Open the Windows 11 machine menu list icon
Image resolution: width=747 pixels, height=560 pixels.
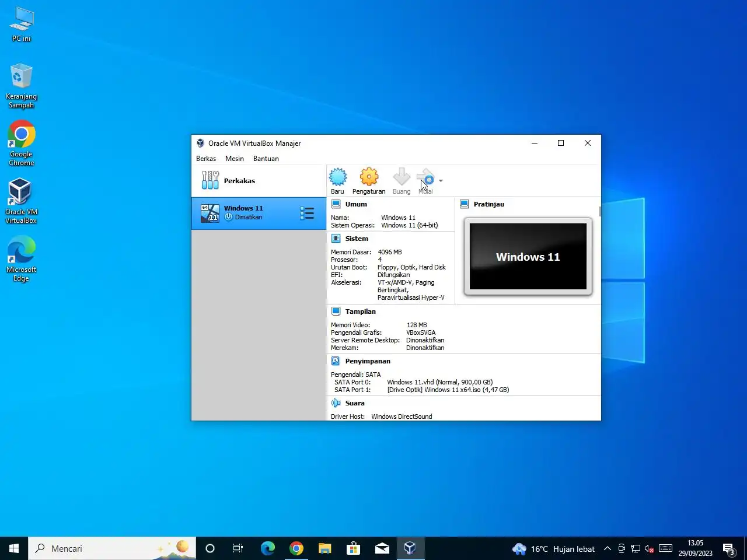click(307, 213)
